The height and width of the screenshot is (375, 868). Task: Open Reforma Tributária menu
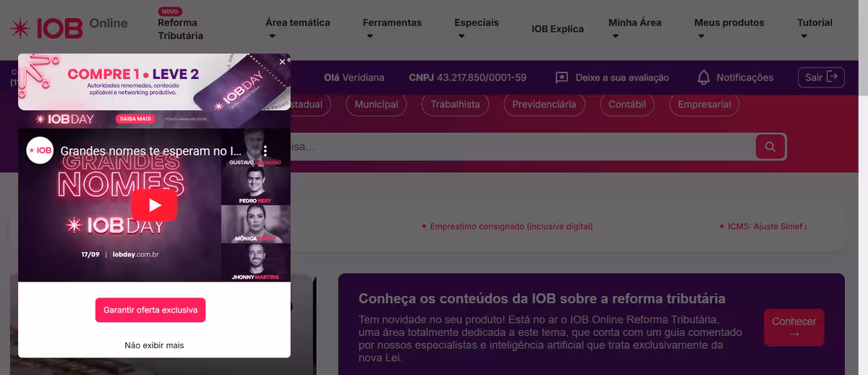pos(180,29)
